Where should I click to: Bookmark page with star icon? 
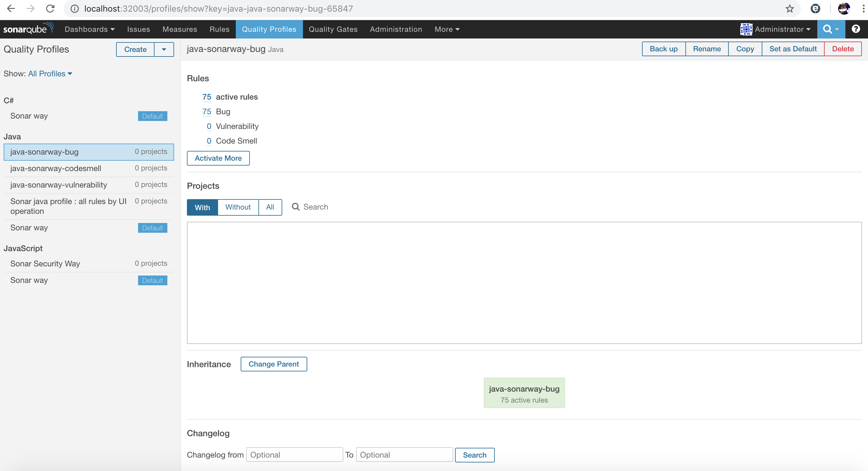790,9
